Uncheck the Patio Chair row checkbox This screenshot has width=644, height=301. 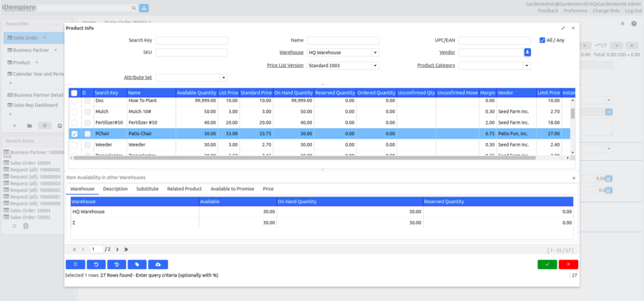pyautogui.click(x=74, y=134)
